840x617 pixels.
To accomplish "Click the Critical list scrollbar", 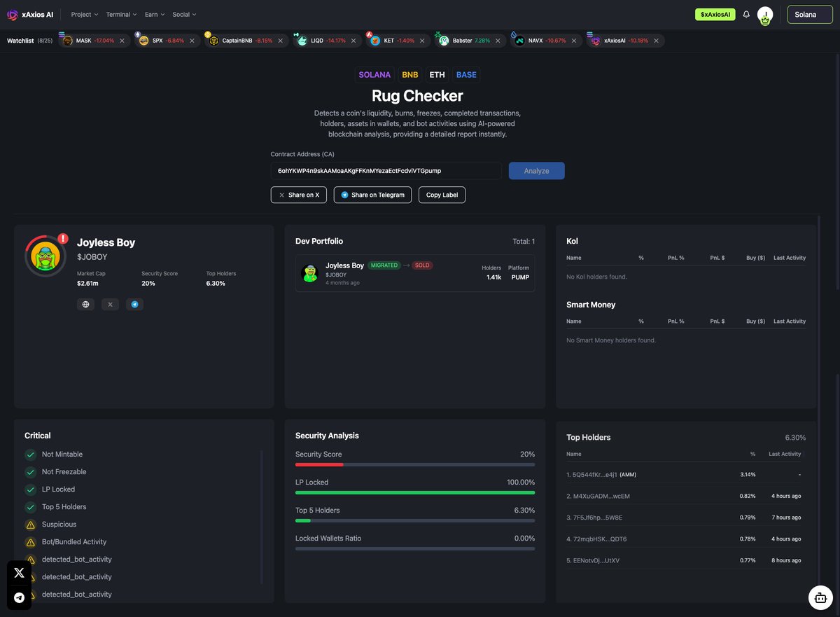I will pyautogui.click(x=262, y=517).
